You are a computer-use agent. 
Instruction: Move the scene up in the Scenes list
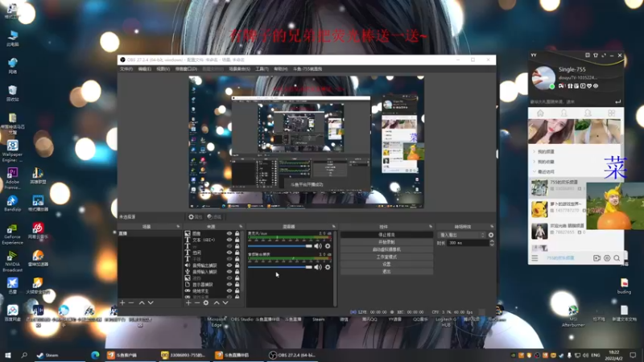coord(142,303)
